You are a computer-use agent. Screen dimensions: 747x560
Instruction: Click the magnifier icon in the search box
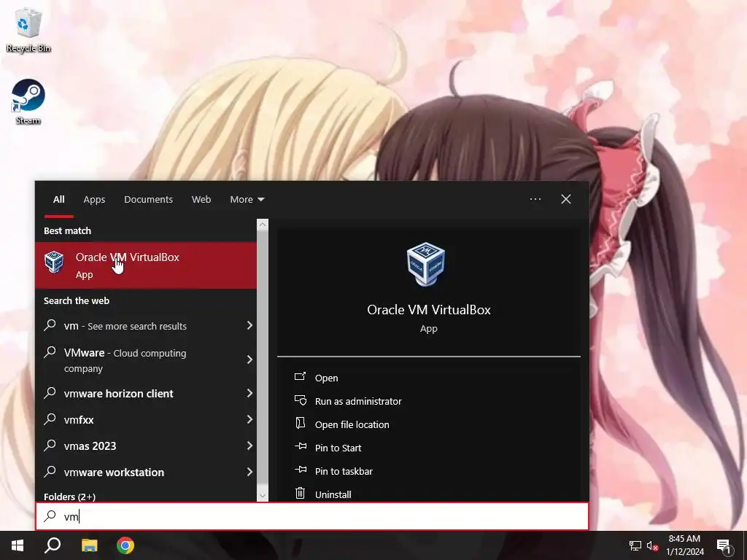pyautogui.click(x=50, y=516)
